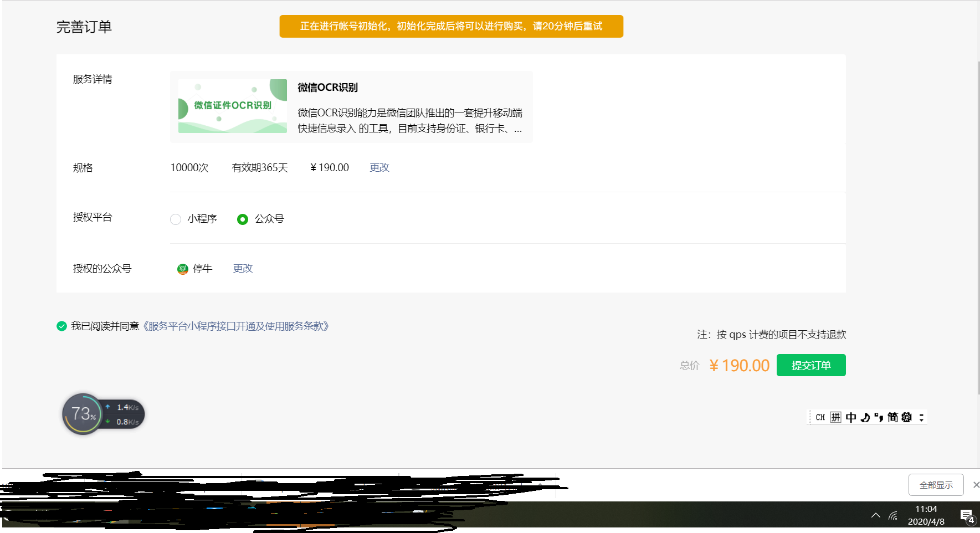Viewport: 980px width, 533px height.
Task: Click the 完善订单 page heading
Action: coord(84,27)
